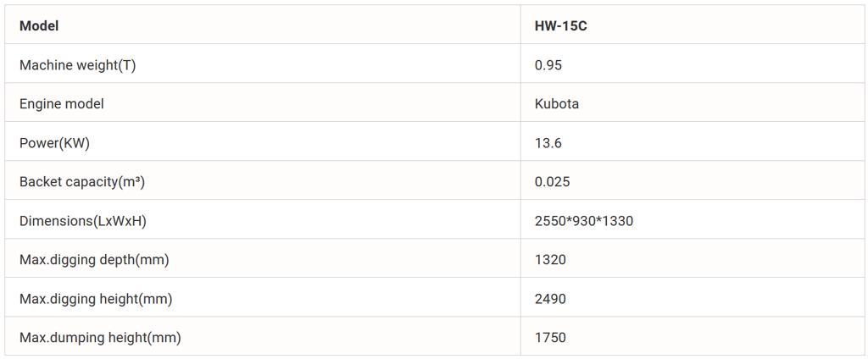Select the 0.95 weight value
868x359 pixels.
548,65
